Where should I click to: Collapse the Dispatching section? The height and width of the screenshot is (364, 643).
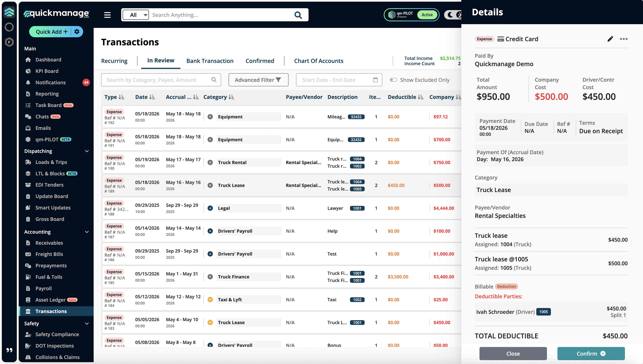coord(87,151)
